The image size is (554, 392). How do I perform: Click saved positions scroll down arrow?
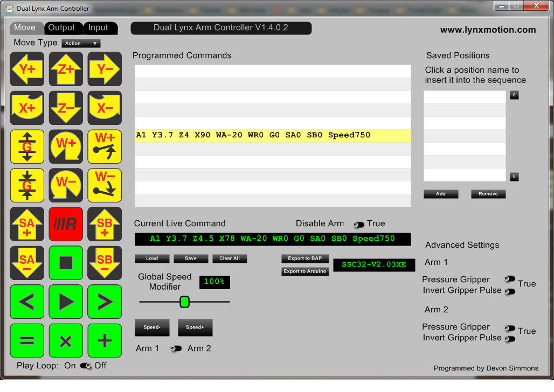tap(514, 177)
